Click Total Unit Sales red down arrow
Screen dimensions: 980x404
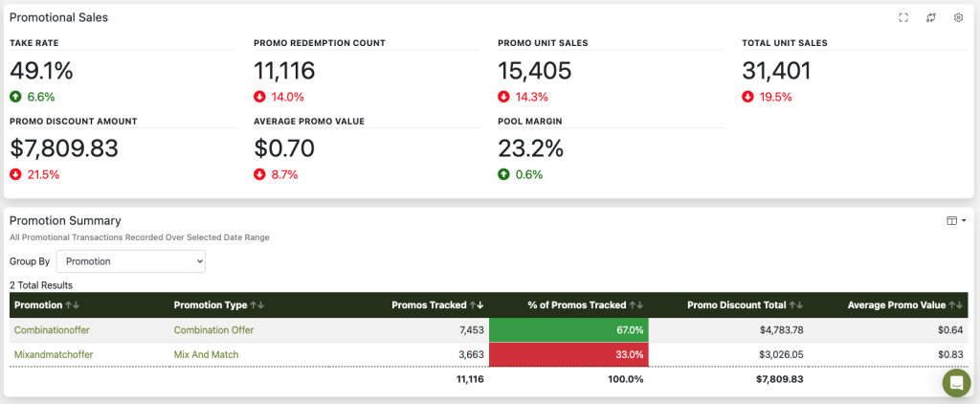[x=747, y=97]
